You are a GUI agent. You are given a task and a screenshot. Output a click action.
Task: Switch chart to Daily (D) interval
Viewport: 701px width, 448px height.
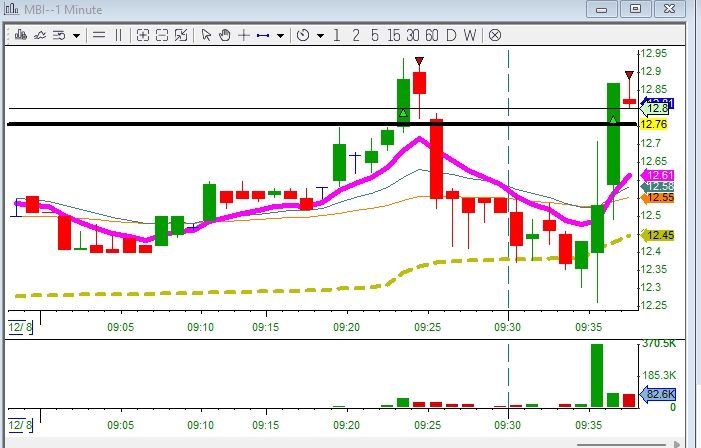pyautogui.click(x=451, y=35)
